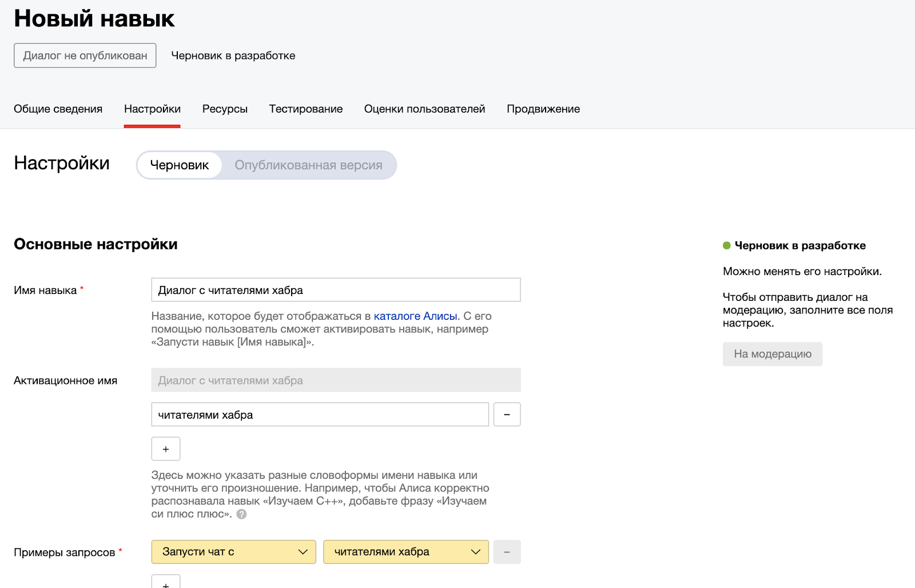View the Оценки пользователей tab
This screenshot has width=915, height=588.
pos(425,109)
